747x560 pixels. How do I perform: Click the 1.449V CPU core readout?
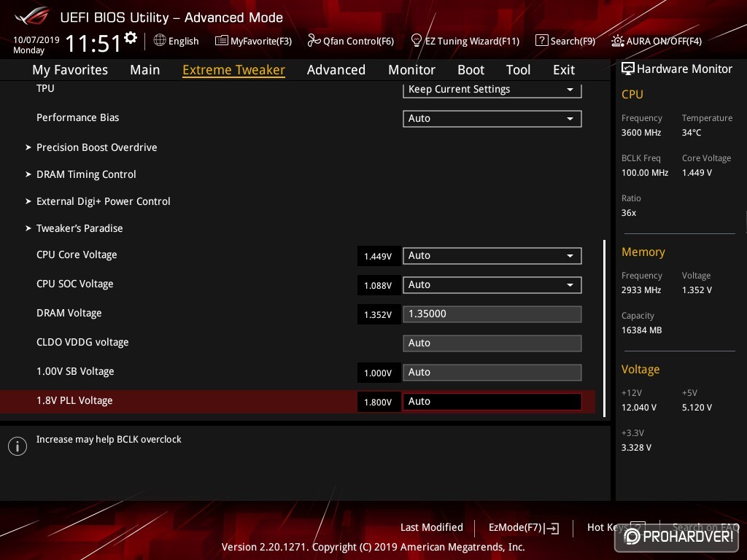click(x=379, y=256)
